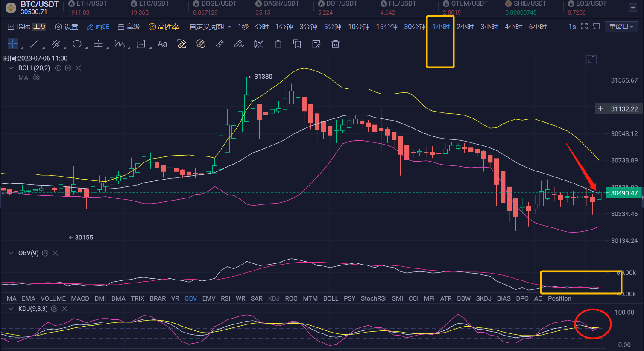Click the trash icon to delete drawings
The width and height of the screenshot is (644, 351).
tap(336, 44)
